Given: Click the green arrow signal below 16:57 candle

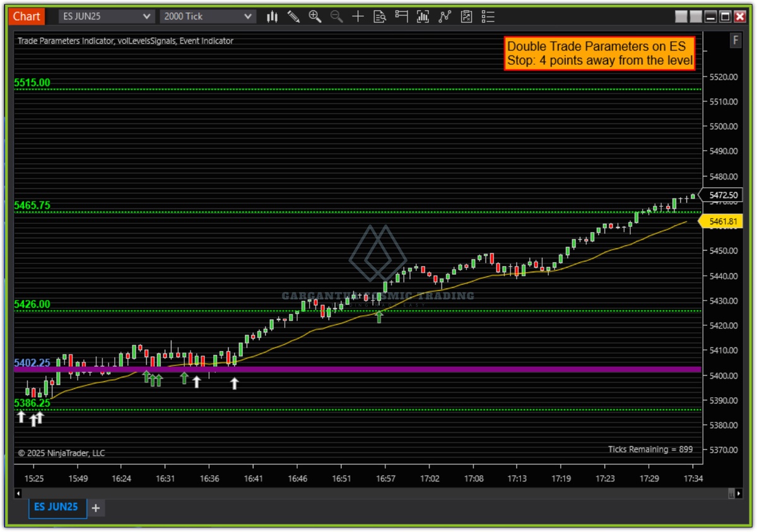Looking at the screenshot, I should point(379,317).
